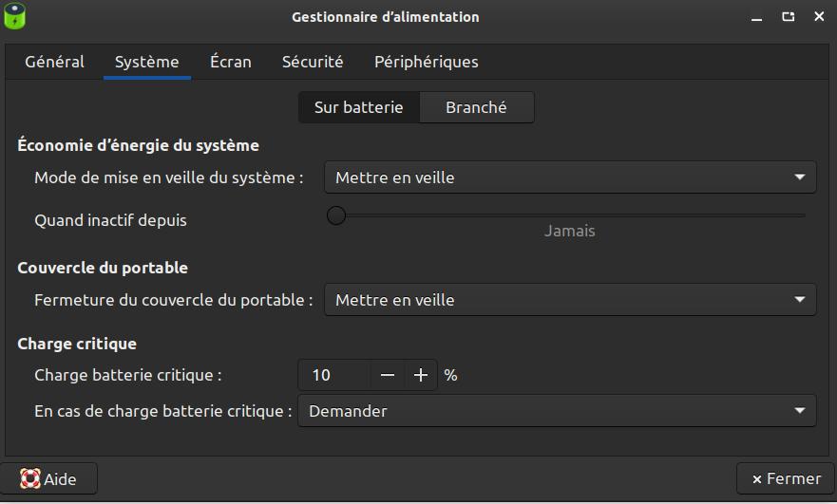Switch to the Général tab

pos(54,62)
